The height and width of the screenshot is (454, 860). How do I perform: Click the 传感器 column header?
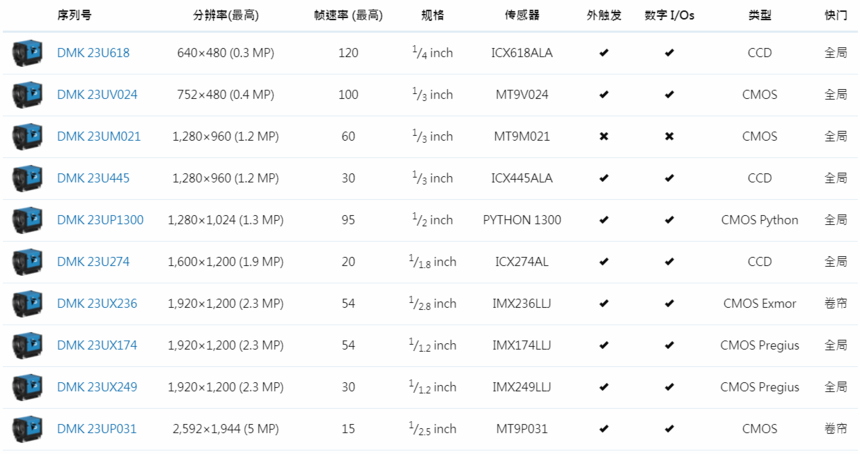coord(522,16)
